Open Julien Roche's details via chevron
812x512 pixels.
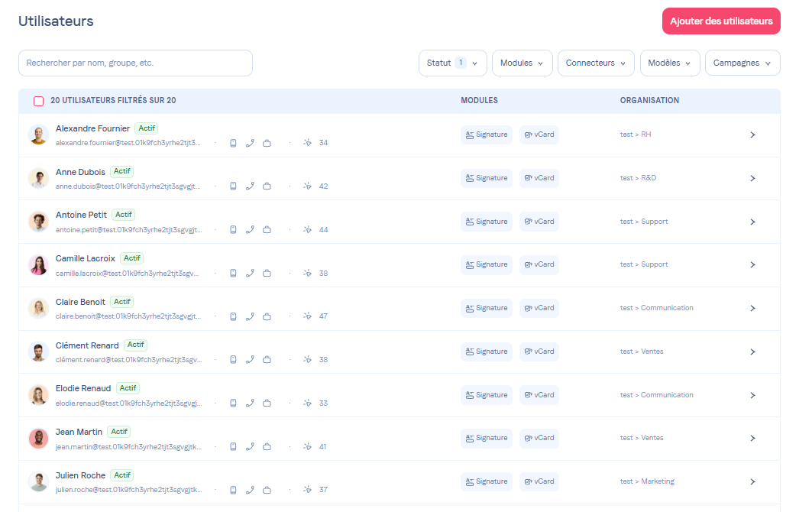tap(752, 482)
